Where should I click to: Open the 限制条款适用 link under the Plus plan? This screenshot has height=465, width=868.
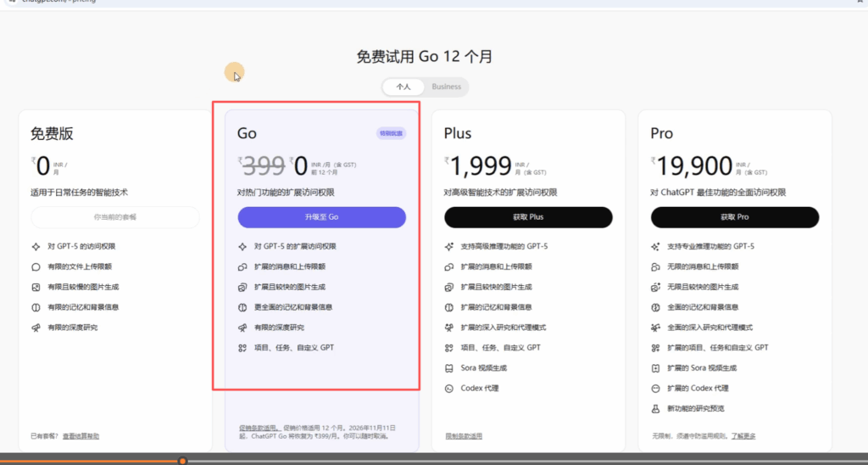click(463, 436)
